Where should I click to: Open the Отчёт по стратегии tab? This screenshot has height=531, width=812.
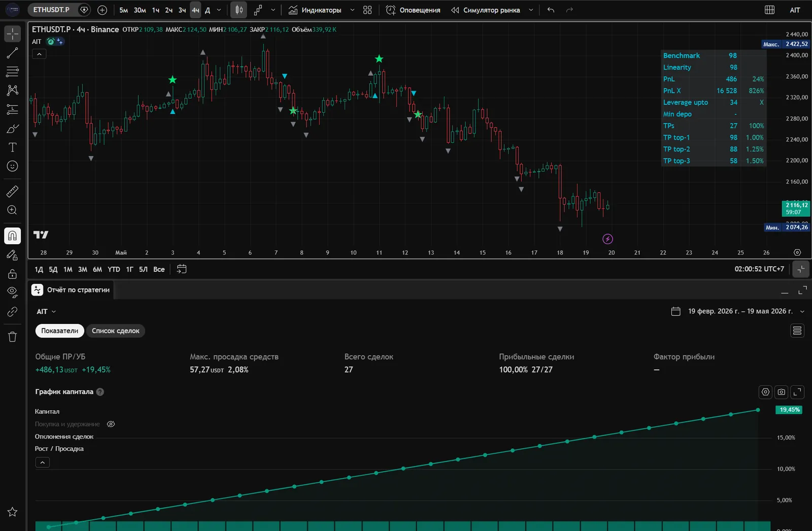[x=71, y=290]
